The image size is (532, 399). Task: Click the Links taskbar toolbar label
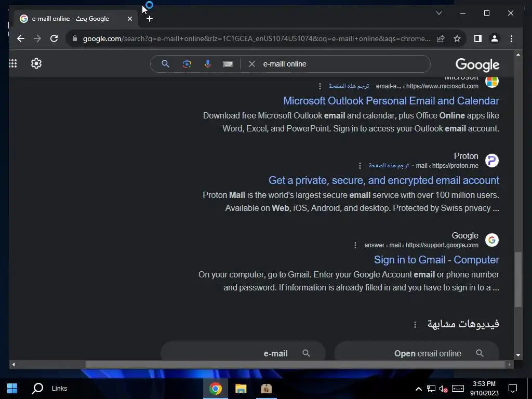pyautogui.click(x=59, y=389)
